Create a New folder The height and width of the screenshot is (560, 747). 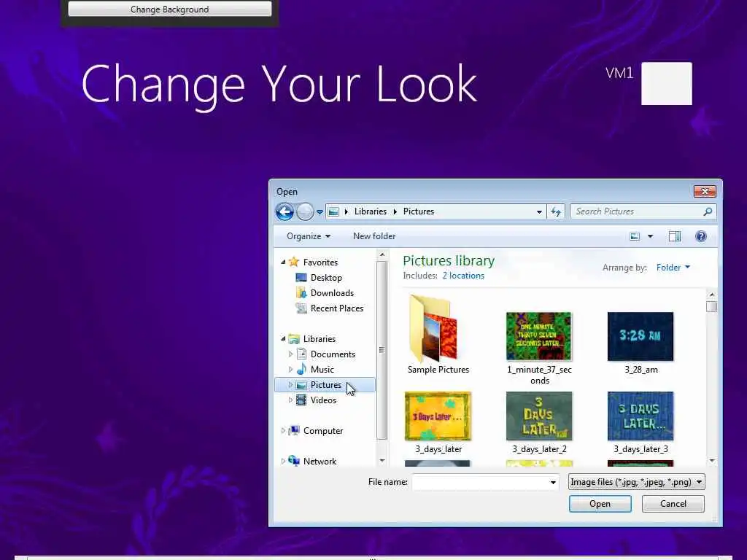click(374, 236)
